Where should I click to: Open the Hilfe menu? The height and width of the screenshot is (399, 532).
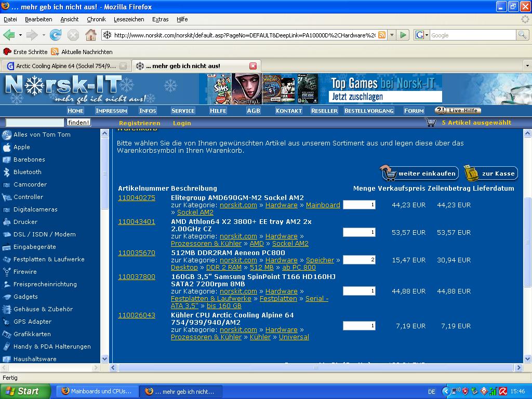[182, 19]
